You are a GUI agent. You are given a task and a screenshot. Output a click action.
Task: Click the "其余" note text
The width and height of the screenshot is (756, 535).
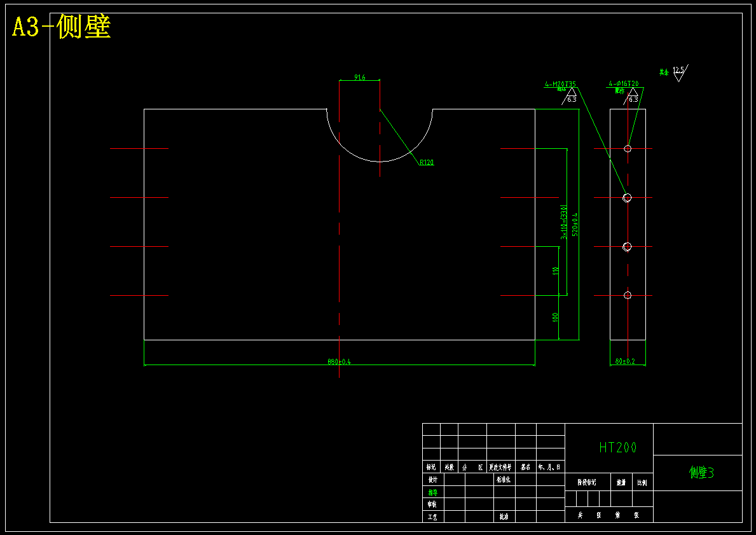tap(664, 73)
